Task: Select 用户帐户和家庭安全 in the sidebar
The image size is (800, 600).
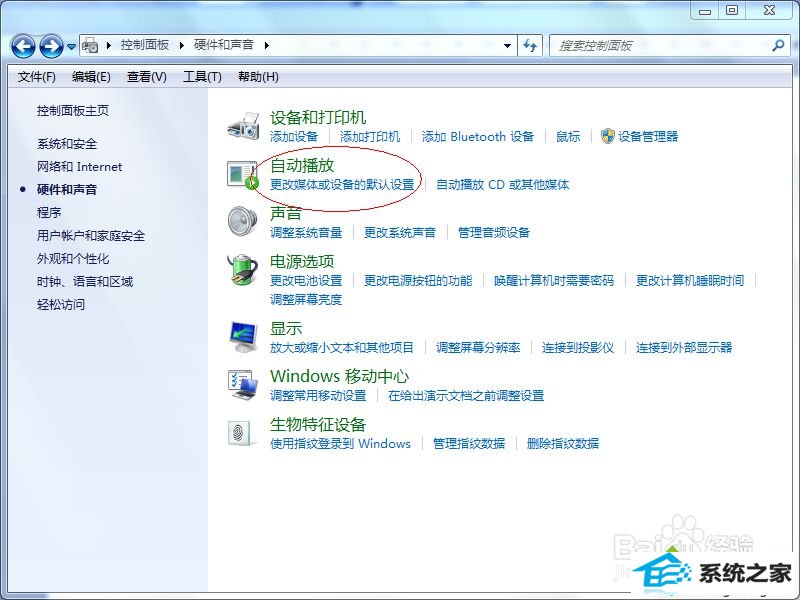Action: pos(91,236)
